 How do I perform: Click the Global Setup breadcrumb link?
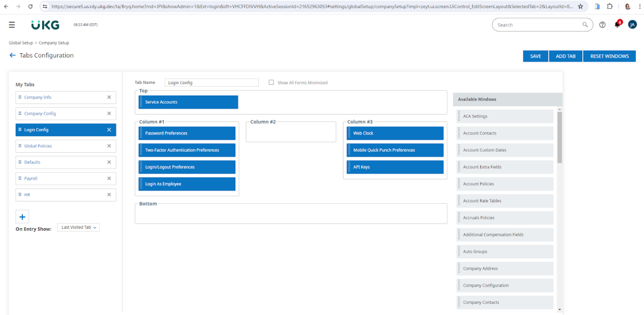(x=21, y=43)
